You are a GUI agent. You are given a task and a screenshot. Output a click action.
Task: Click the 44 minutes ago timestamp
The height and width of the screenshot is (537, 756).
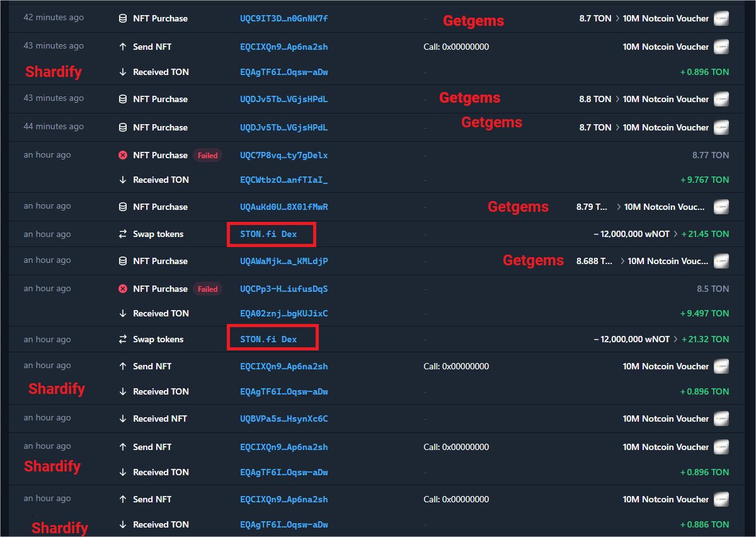pyautogui.click(x=54, y=127)
